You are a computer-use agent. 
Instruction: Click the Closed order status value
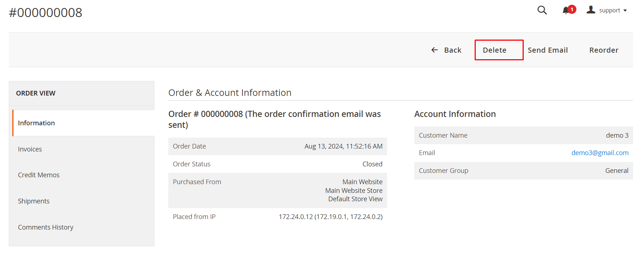(x=372, y=164)
